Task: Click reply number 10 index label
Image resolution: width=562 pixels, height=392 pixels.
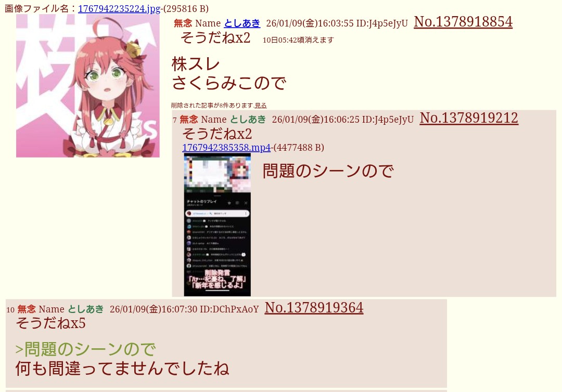Action: [10, 310]
